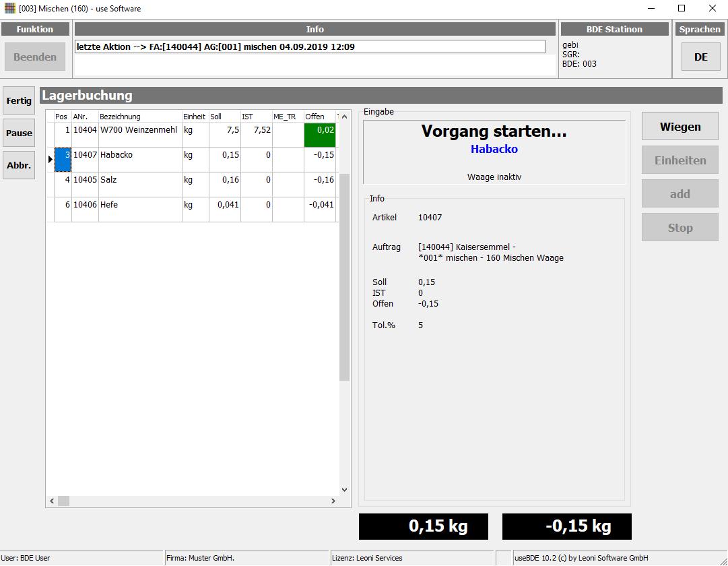Click the Beenden button
This screenshot has width=728, height=566.
coord(35,57)
